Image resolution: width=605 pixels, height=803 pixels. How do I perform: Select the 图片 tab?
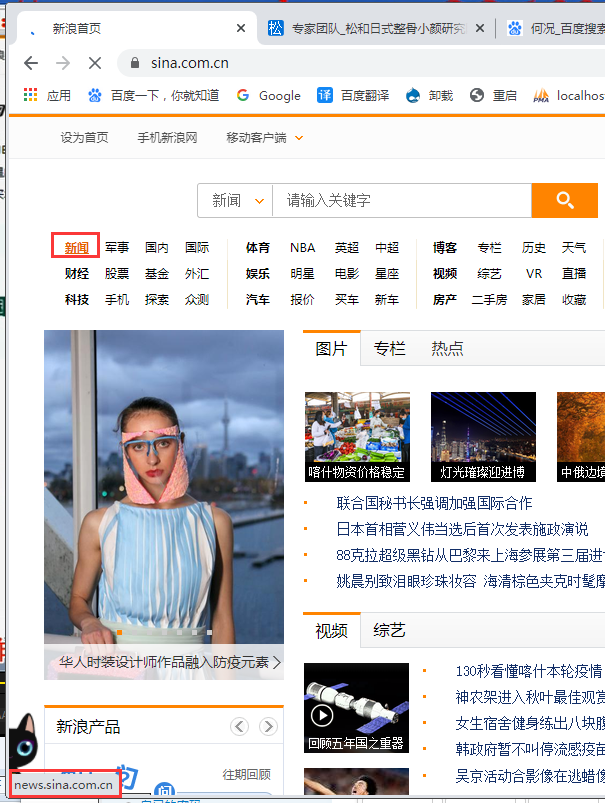click(331, 349)
